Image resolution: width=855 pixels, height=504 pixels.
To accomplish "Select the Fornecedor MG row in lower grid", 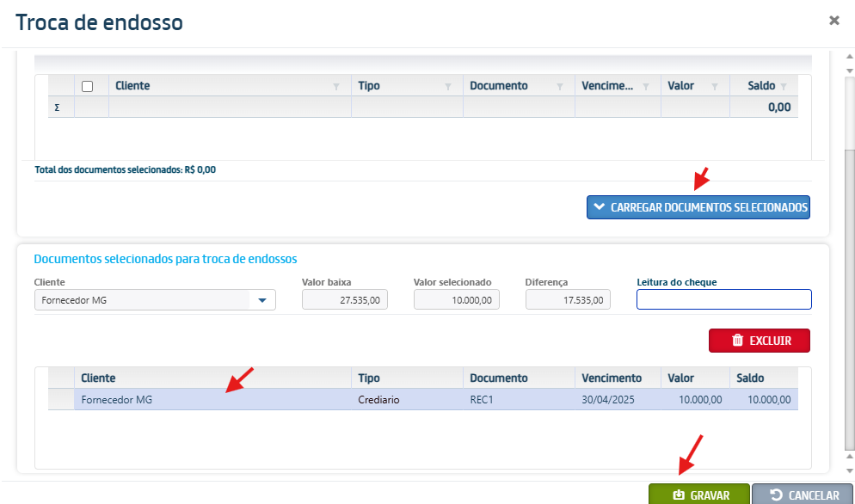I will click(215, 400).
